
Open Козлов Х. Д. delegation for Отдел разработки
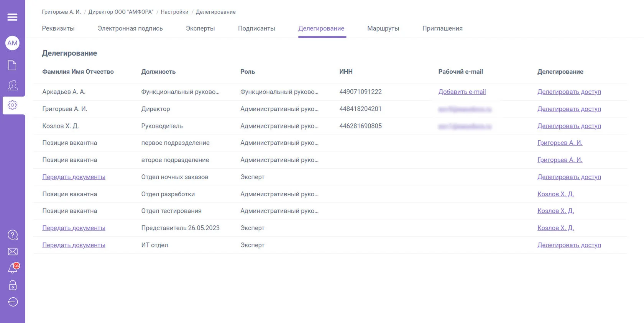[555, 194]
